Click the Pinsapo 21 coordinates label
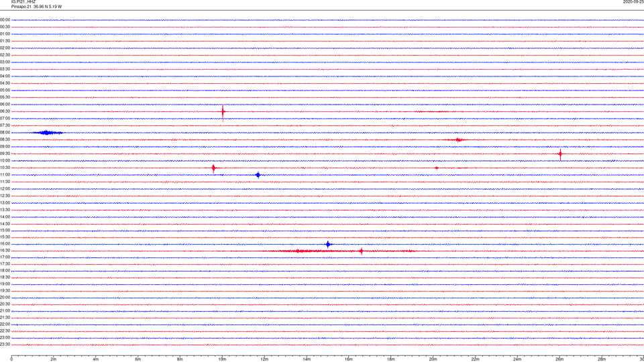The image size is (644, 362). pos(36,7)
